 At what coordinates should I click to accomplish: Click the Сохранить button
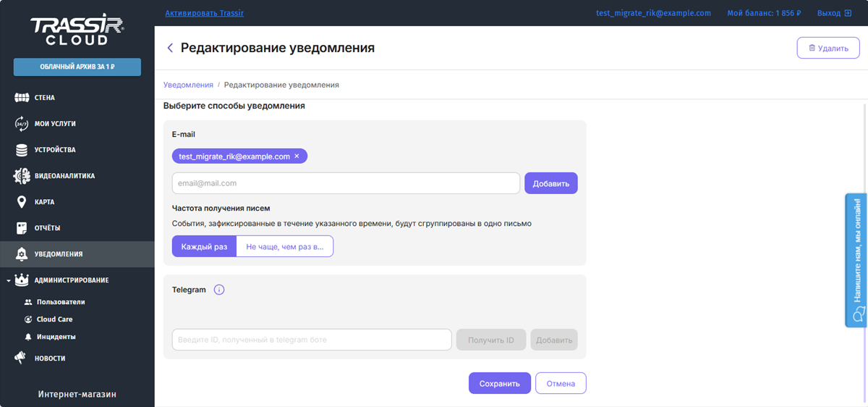(499, 383)
